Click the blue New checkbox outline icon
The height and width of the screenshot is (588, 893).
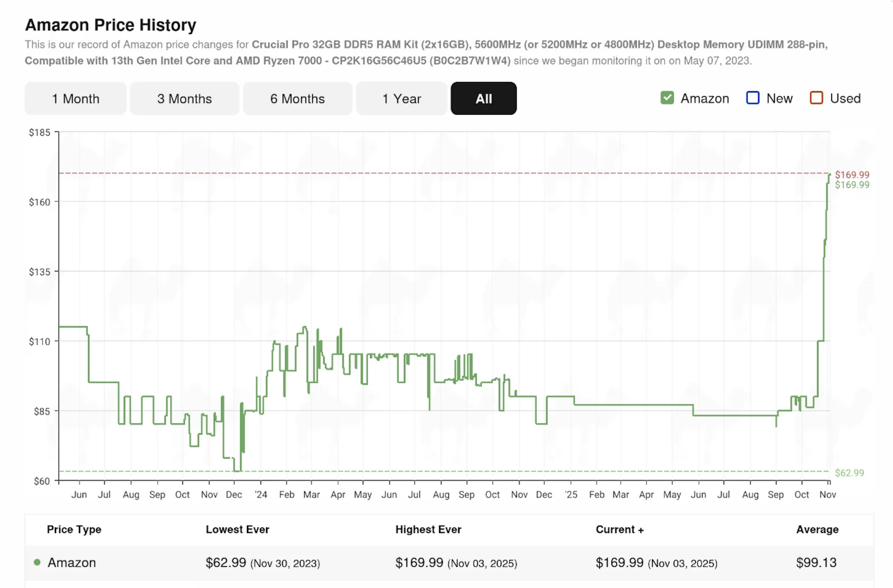[752, 98]
